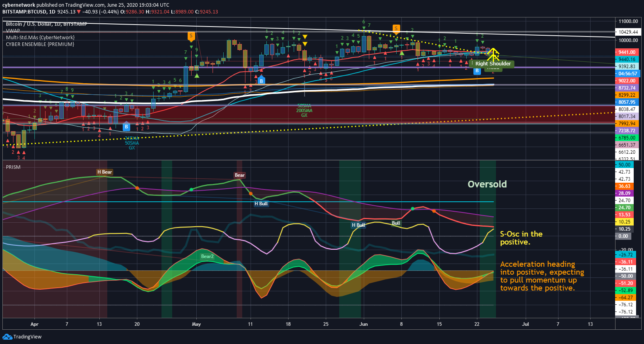Click the red 9022.00 price label

(627, 80)
